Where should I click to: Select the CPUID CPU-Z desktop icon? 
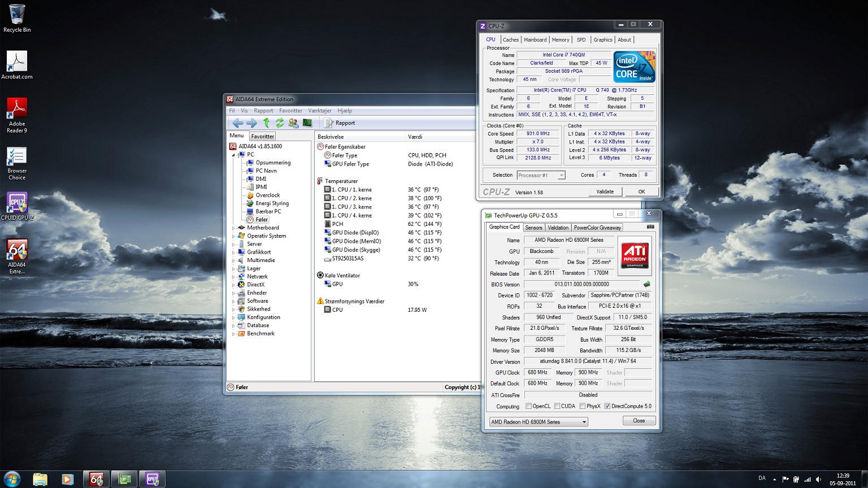pyautogui.click(x=17, y=207)
